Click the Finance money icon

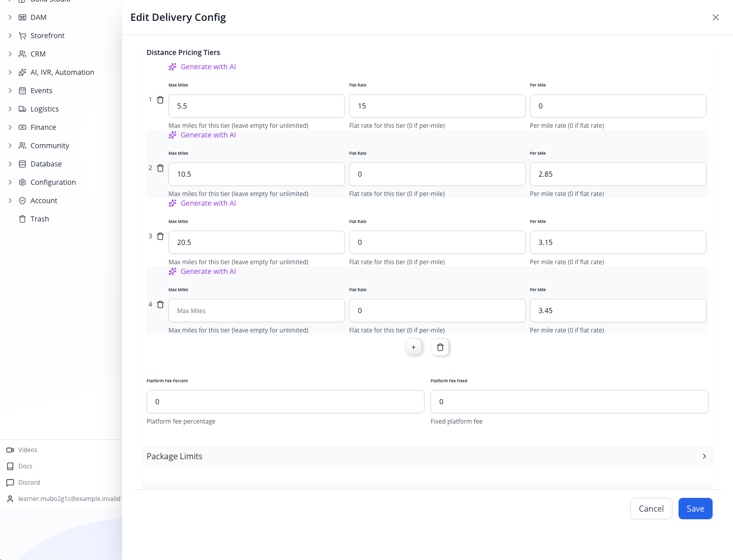point(22,127)
